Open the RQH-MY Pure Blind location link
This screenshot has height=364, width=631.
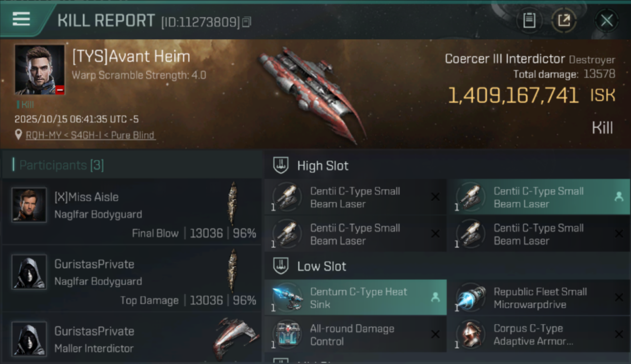[x=91, y=135]
